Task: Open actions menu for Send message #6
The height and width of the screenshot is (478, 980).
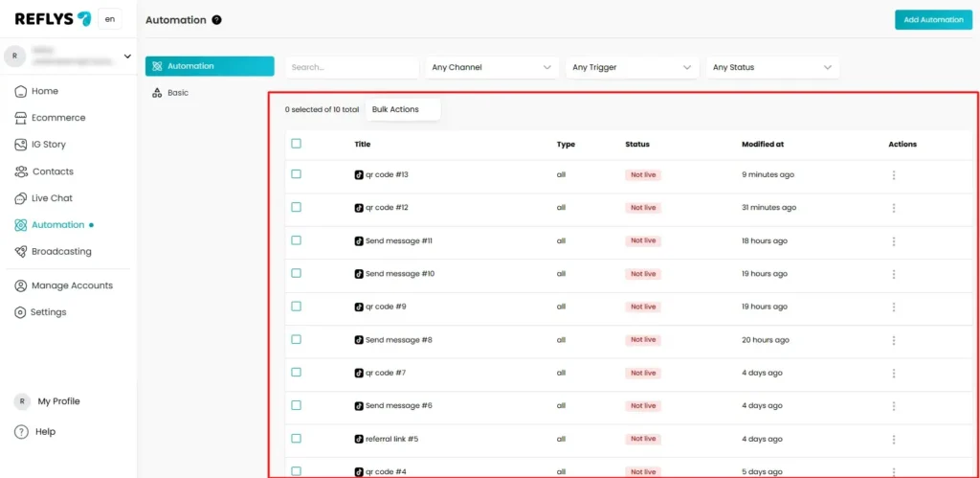Action: coord(894,406)
